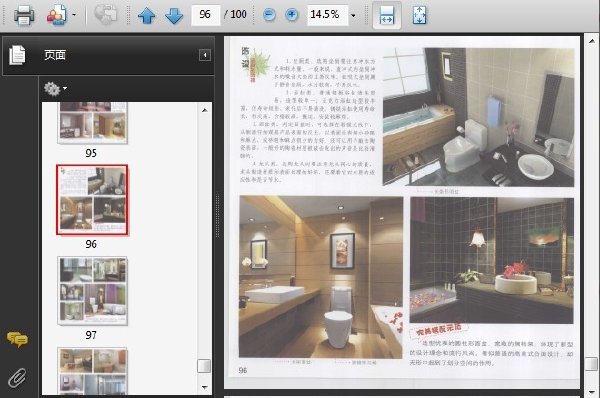The width and height of the screenshot is (600, 398).
Task: Open the zoom percentage dropdown arrow
Action: click(353, 16)
